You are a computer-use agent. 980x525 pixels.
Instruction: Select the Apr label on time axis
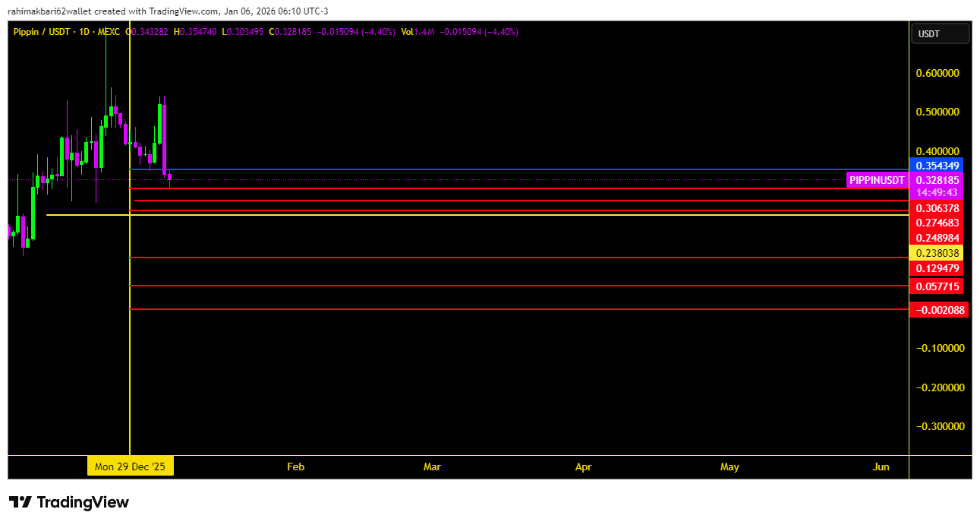click(583, 466)
